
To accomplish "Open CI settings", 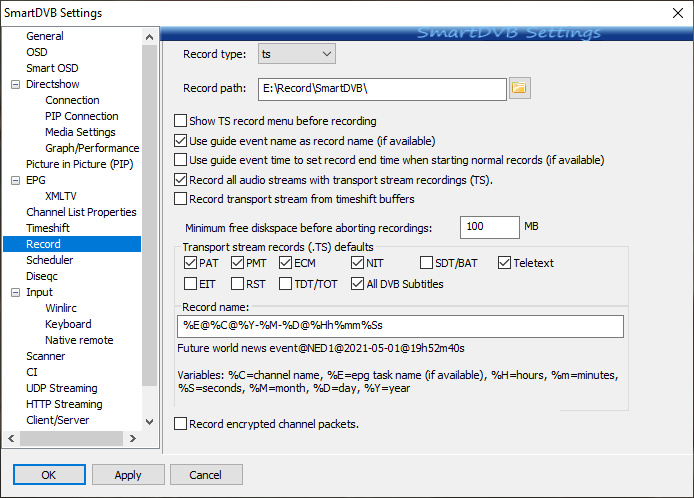I will pos(32,372).
